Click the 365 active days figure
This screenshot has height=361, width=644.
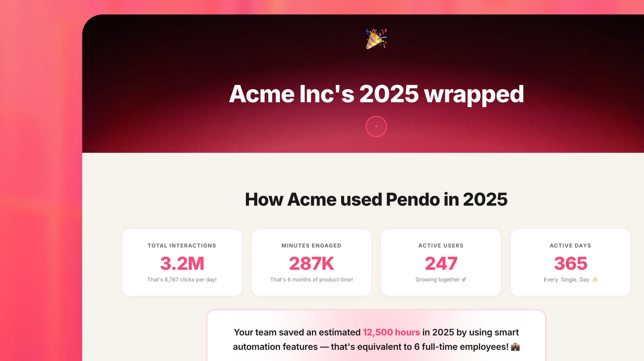570,263
